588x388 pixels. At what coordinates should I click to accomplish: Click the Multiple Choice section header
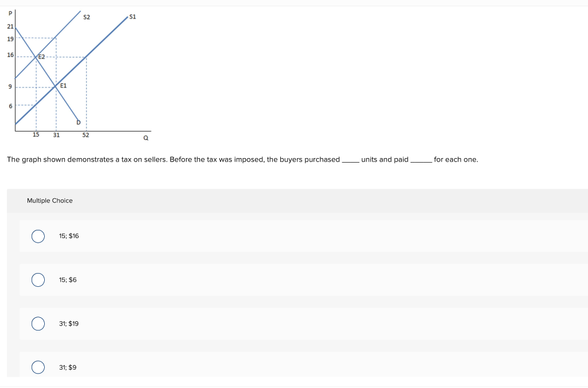[50, 201]
